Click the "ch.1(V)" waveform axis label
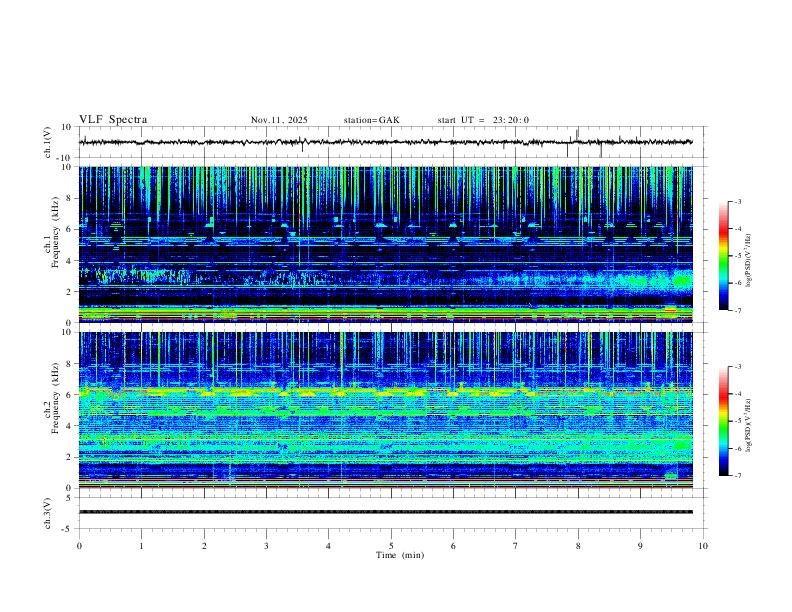 [x=48, y=142]
